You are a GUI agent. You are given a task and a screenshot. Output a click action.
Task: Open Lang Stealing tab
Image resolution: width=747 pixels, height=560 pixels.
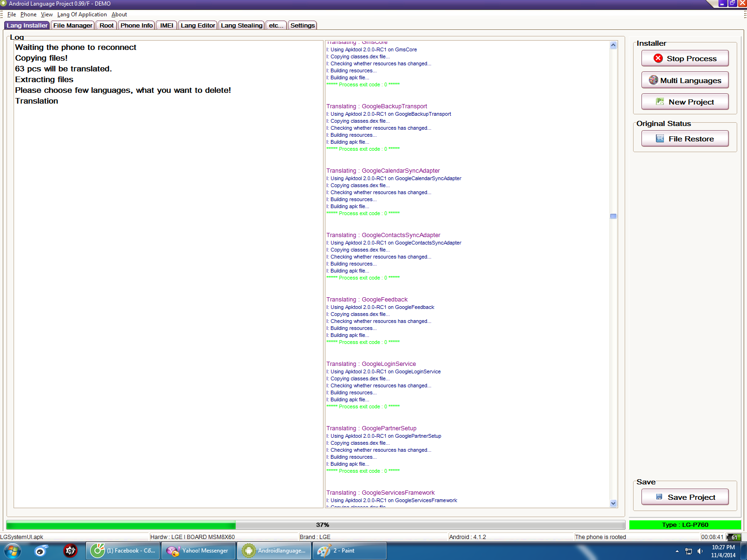(242, 25)
